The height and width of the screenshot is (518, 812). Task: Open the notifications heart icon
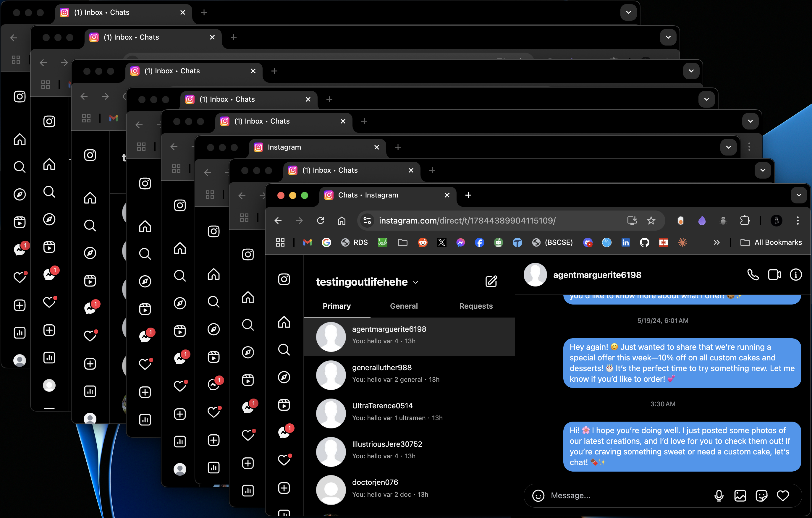[284, 460]
